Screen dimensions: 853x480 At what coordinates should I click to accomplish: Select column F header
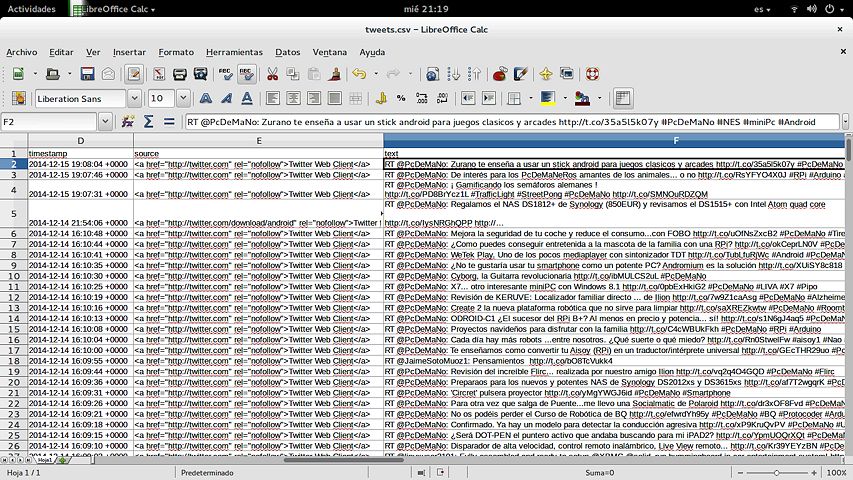pyautogui.click(x=614, y=140)
